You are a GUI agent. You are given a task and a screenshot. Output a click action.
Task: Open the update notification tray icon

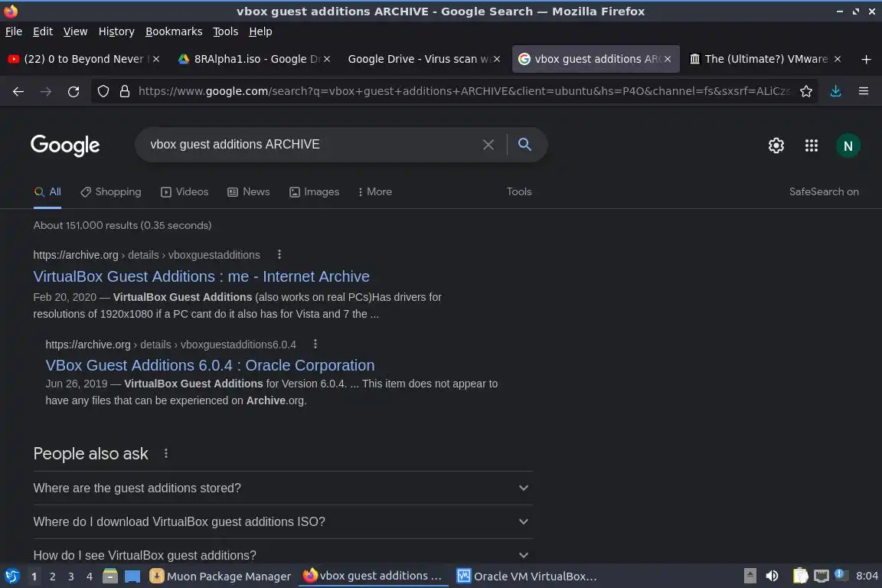[x=841, y=574]
